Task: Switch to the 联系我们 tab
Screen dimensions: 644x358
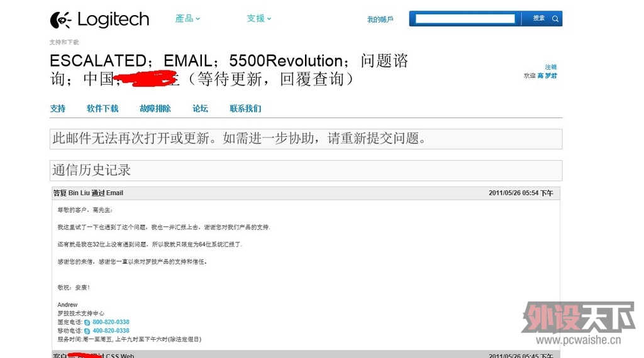Action: tap(246, 109)
